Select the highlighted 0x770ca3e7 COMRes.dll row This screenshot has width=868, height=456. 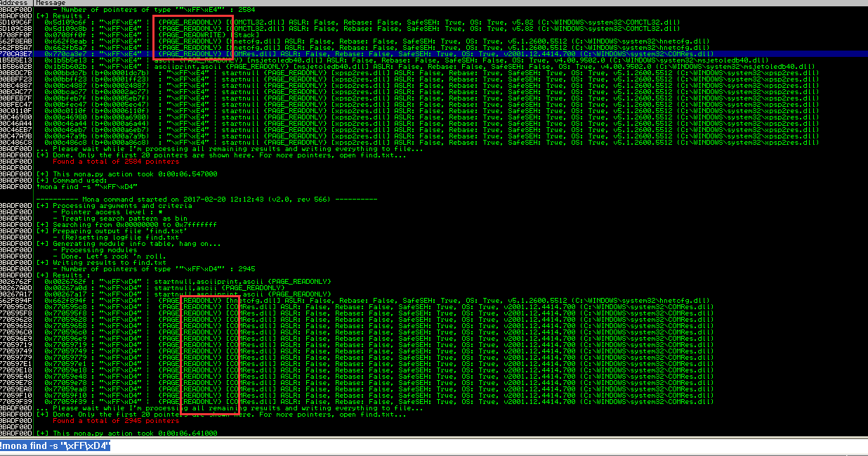point(351,53)
